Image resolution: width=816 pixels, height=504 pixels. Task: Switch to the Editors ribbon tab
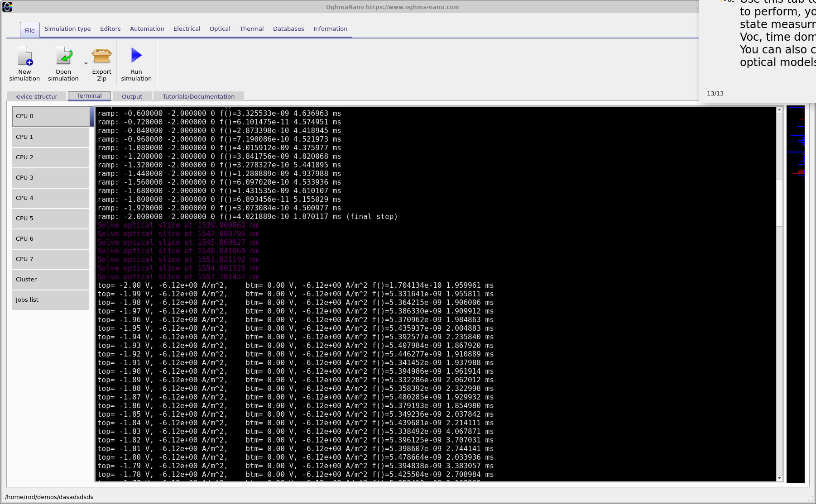coord(110,29)
